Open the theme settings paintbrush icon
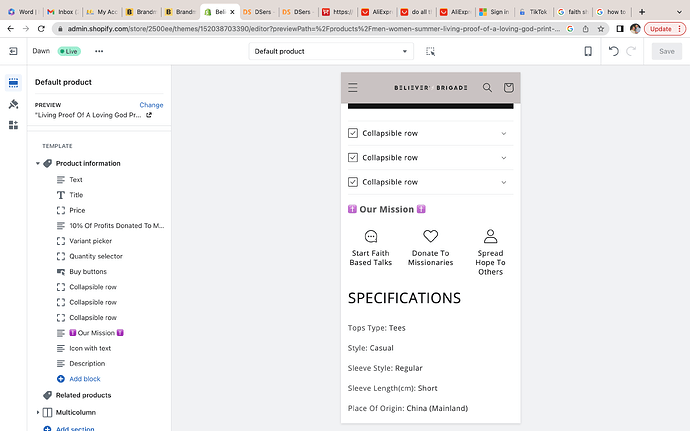 13,104
